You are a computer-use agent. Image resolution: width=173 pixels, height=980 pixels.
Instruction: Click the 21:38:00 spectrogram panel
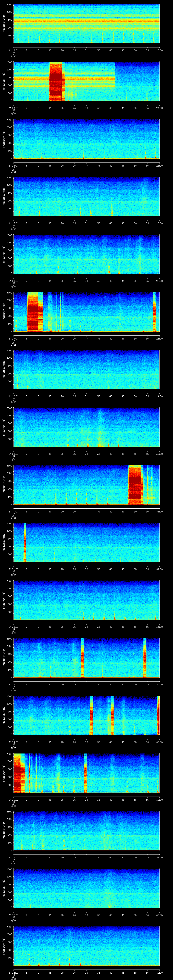[x=86, y=946]
